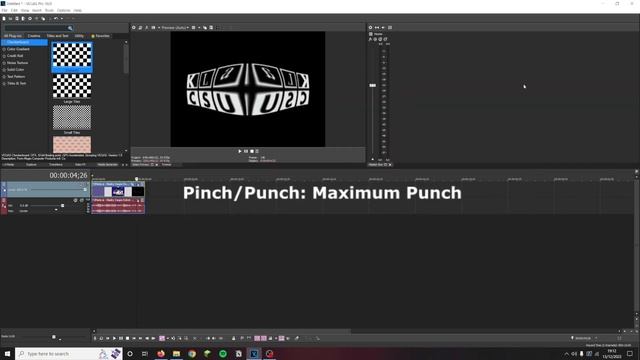
Task: Switch to the Titles and Text tab
Action: (58, 36)
